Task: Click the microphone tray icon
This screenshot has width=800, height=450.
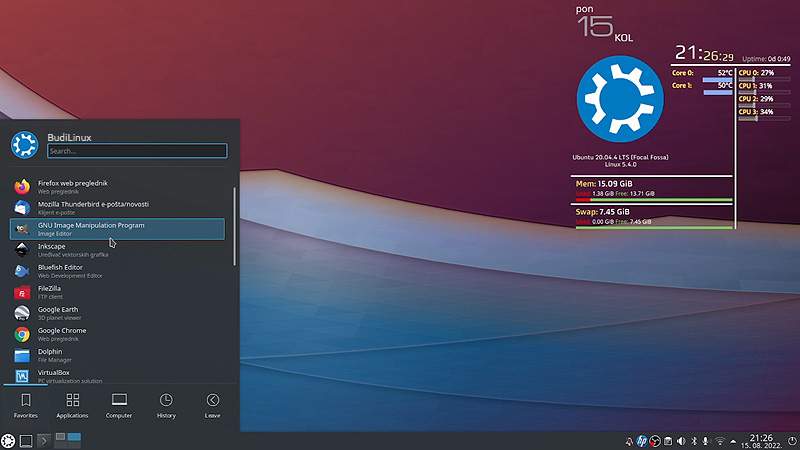Action: point(706,441)
